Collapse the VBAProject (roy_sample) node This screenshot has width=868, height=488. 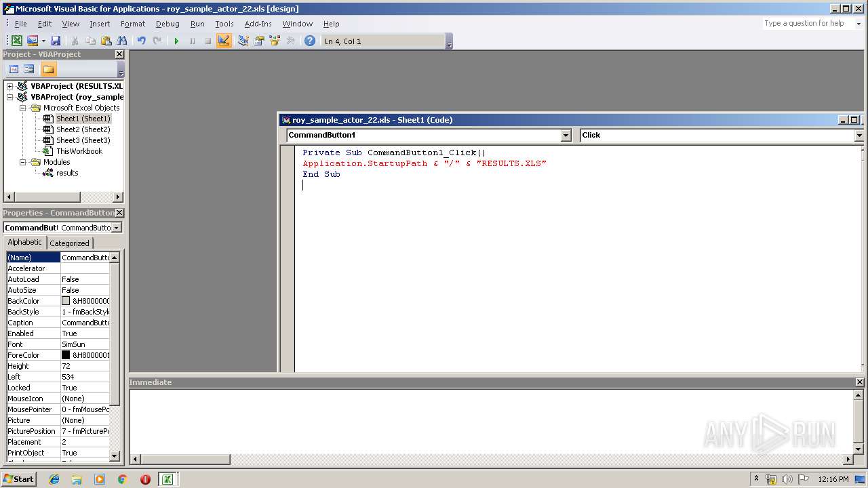tap(10, 97)
